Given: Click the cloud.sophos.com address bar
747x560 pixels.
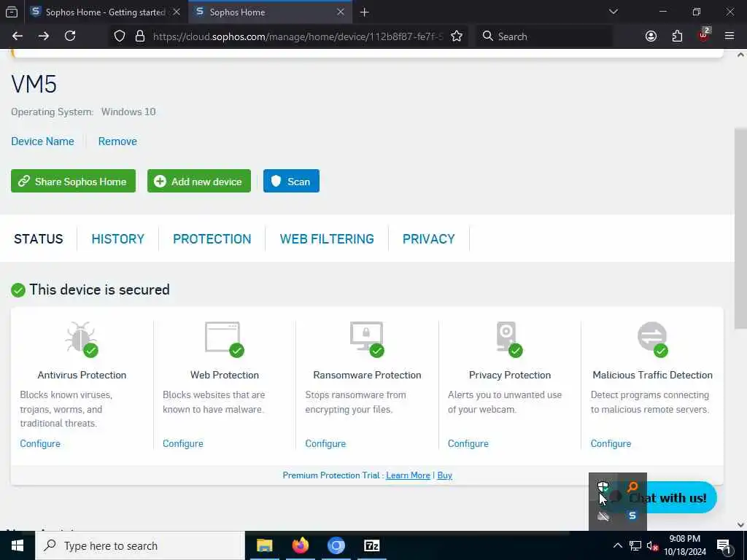Looking at the screenshot, I should [x=298, y=36].
